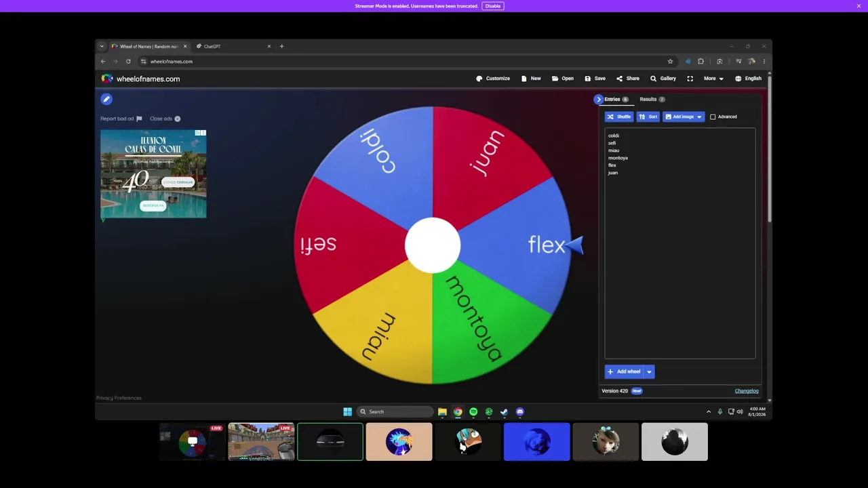Image resolution: width=868 pixels, height=488 pixels.
Task: Open the Chrome three-dot menu
Action: tap(764, 61)
